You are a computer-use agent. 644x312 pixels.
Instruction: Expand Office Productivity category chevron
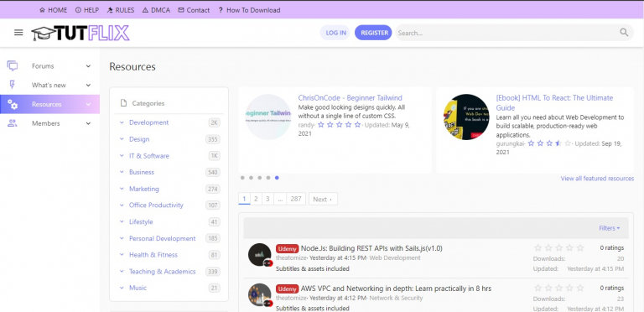click(122, 205)
